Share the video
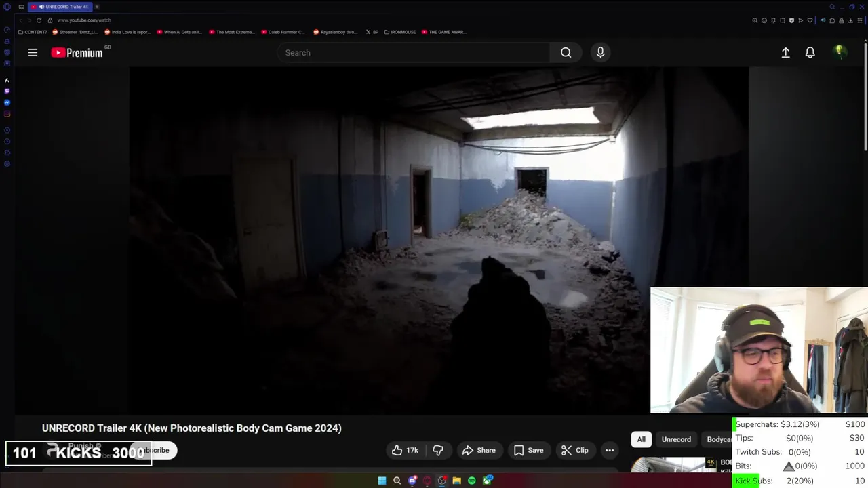 (479, 450)
